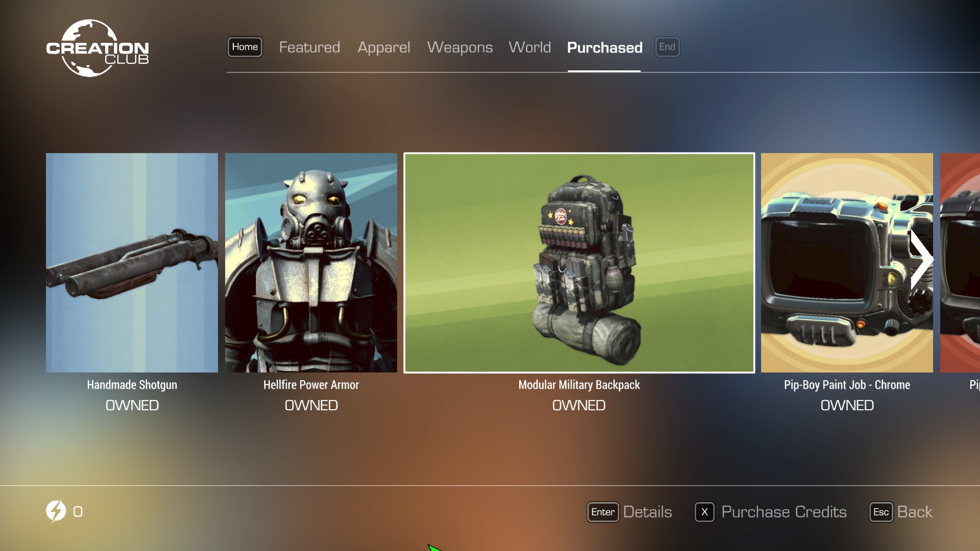Click Purchase Credits
The width and height of the screenshot is (980, 551).
(x=783, y=512)
